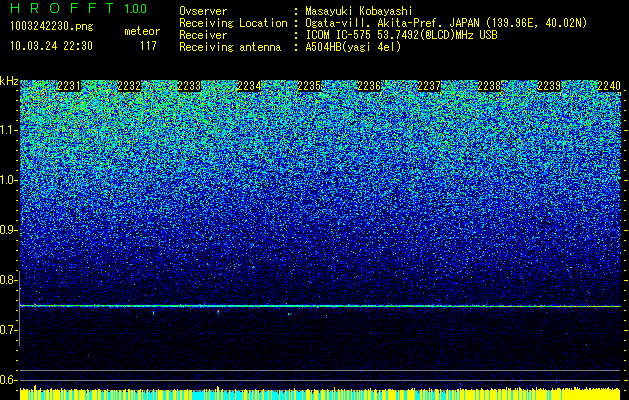This screenshot has height=400, width=629.
Task: Click the 0.9 frequency axis label
Action: [x=9, y=230]
